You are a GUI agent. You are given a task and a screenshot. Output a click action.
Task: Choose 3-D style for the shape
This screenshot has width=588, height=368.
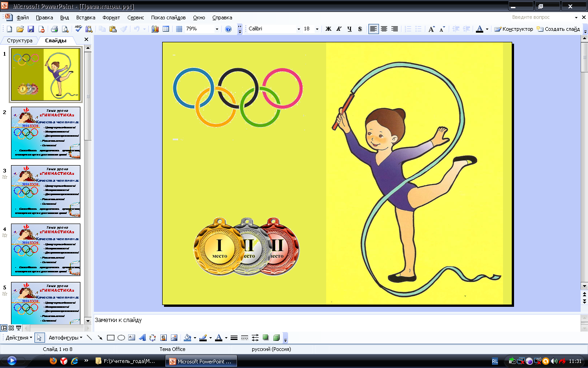[x=276, y=338]
